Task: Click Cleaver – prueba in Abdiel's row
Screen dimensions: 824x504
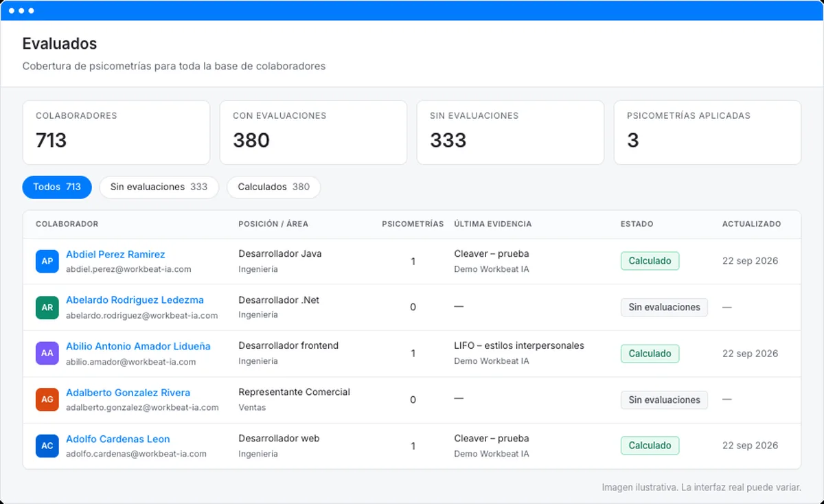Action: point(492,253)
